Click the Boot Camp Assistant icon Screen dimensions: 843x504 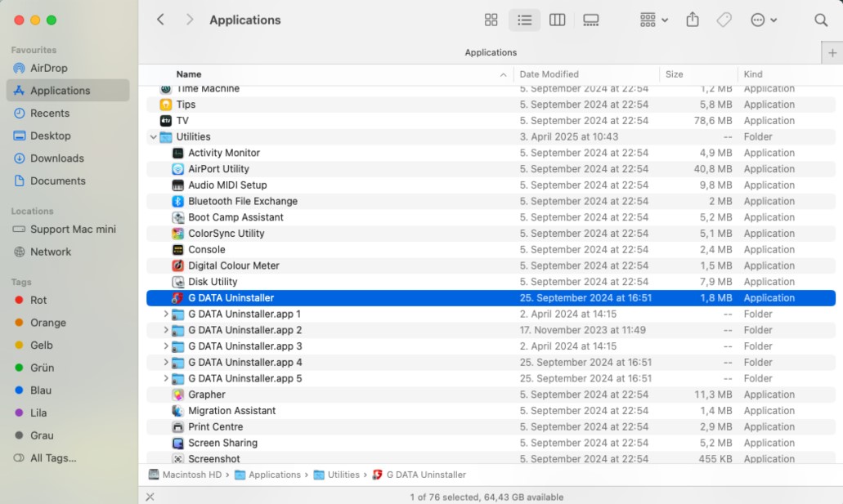(x=177, y=217)
